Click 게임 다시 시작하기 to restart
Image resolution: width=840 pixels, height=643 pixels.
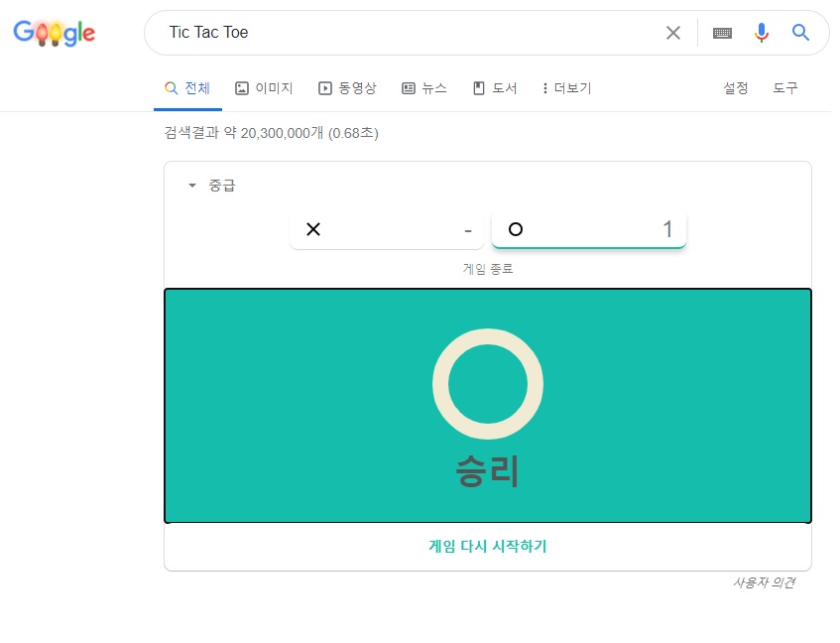pos(488,546)
